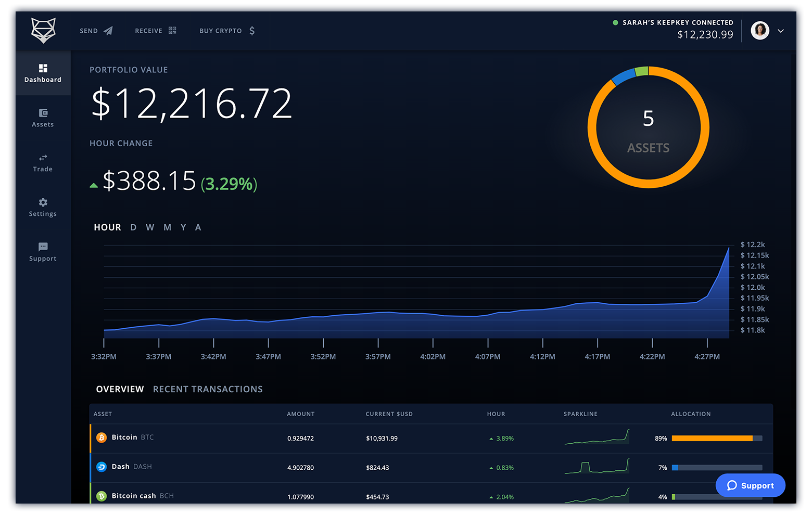Open Sarah's profile avatar menu
This screenshot has width=812, height=515.
point(759,31)
